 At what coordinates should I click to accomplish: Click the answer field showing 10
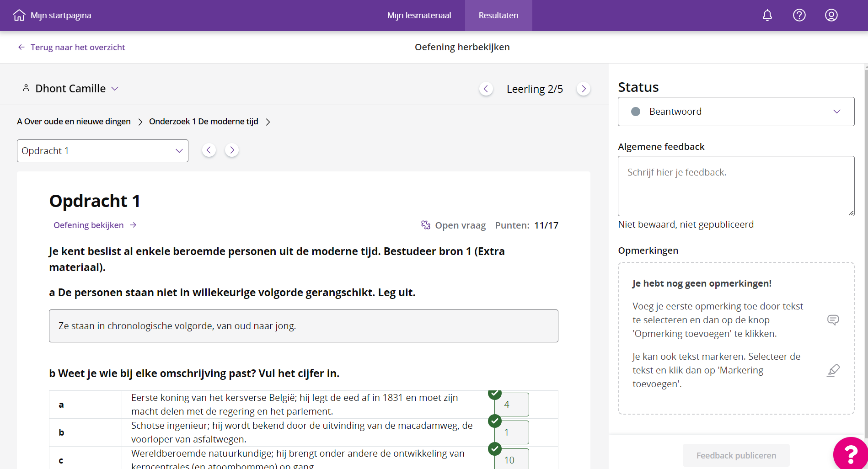512,459
